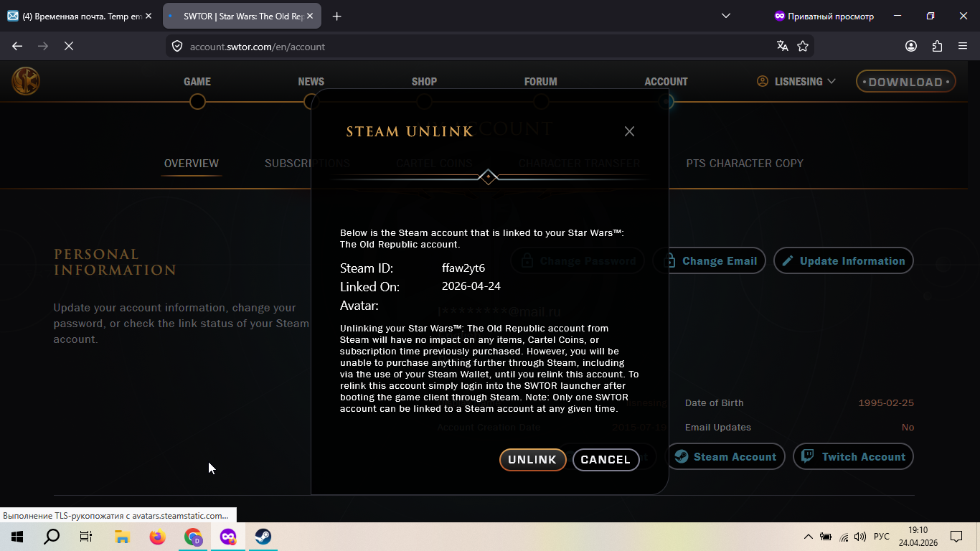Viewport: 980px width, 551px height.
Task: Open the SHOP navigation menu
Action: pos(424,82)
